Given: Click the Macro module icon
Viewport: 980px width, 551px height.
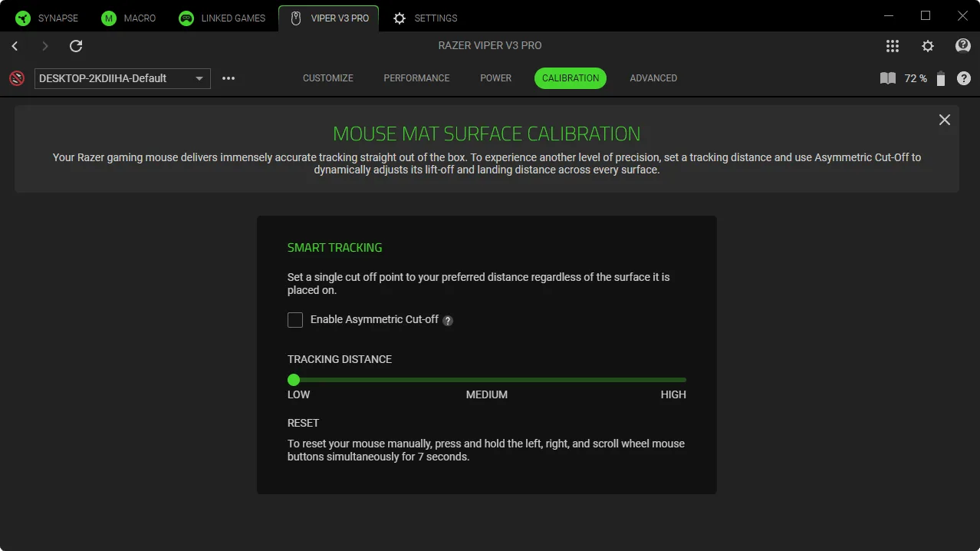Looking at the screenshot, I should tap(109, 18).
